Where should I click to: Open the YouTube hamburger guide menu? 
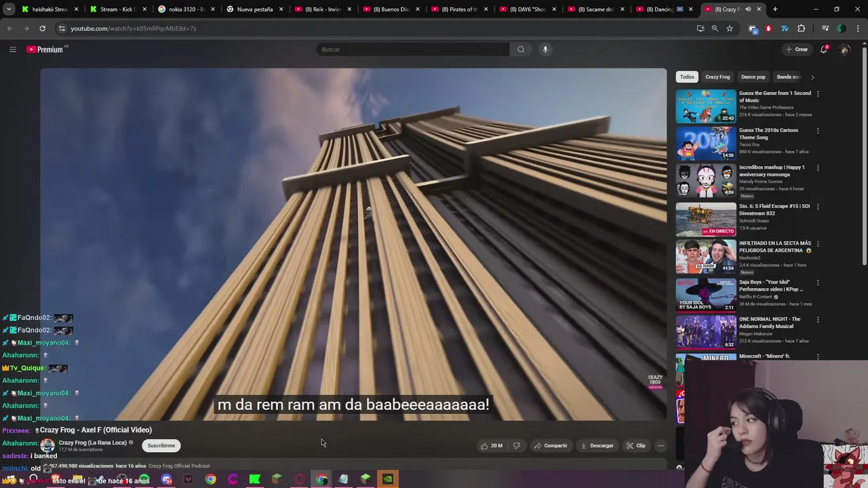pos(12,49)
